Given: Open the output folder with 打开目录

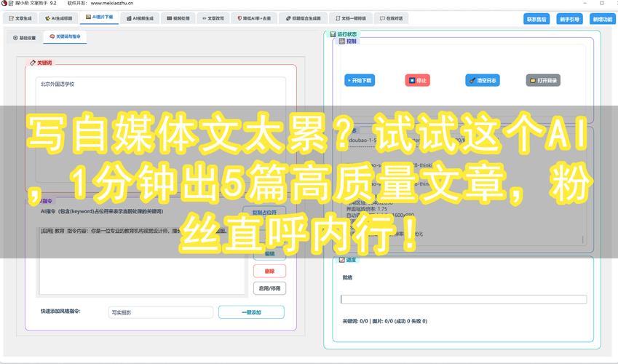Looking at the screenshot, I should pos(543,81).
